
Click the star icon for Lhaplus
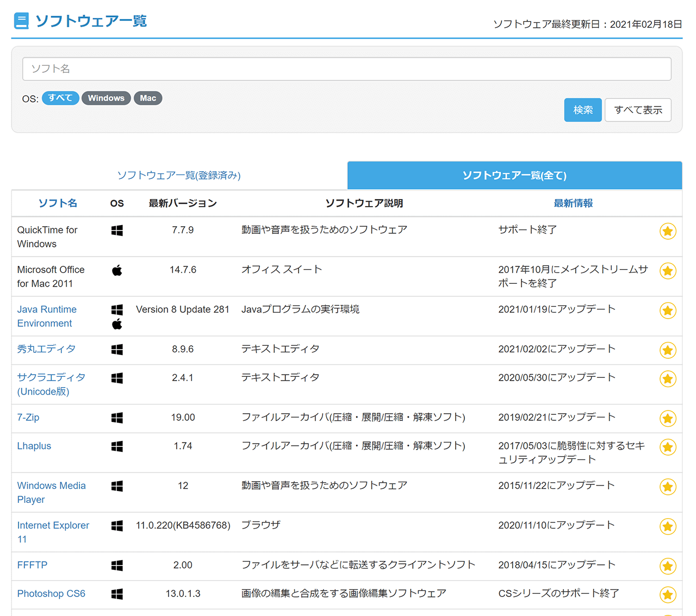(x=668, y=447)
